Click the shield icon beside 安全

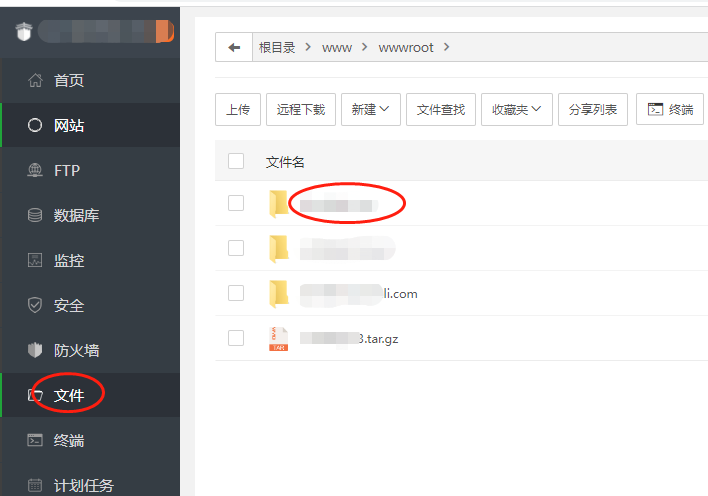click(x=35, y=305)
